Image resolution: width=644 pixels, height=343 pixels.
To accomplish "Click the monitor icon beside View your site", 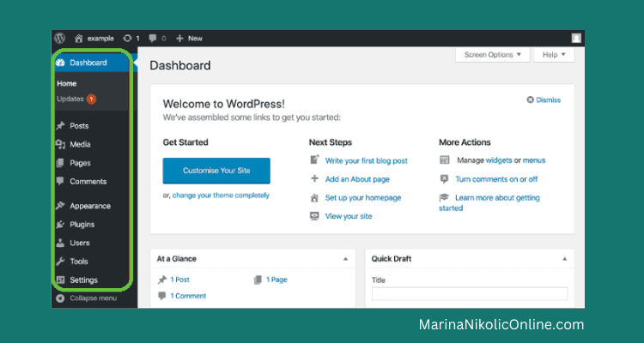I will [314, 216].
